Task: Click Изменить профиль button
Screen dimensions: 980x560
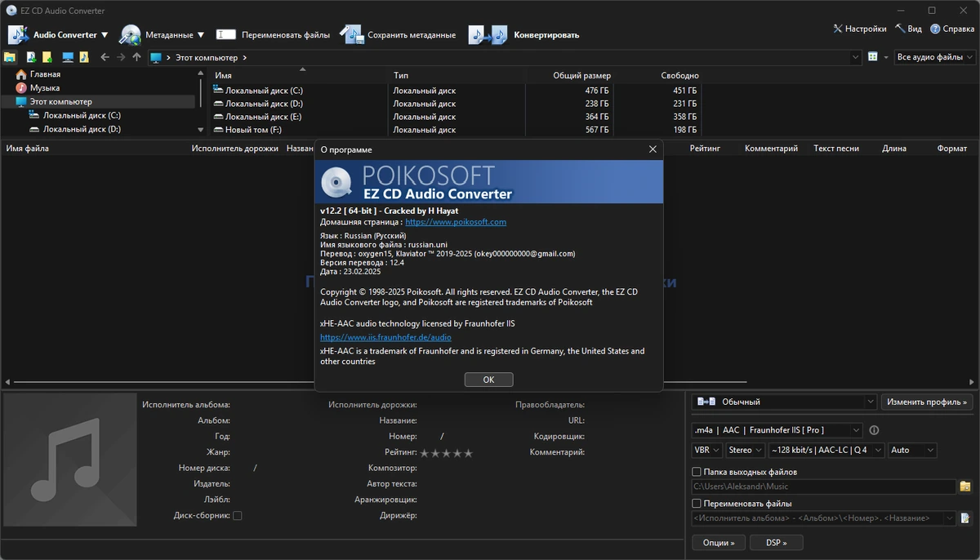Action: tap(927, 402)
